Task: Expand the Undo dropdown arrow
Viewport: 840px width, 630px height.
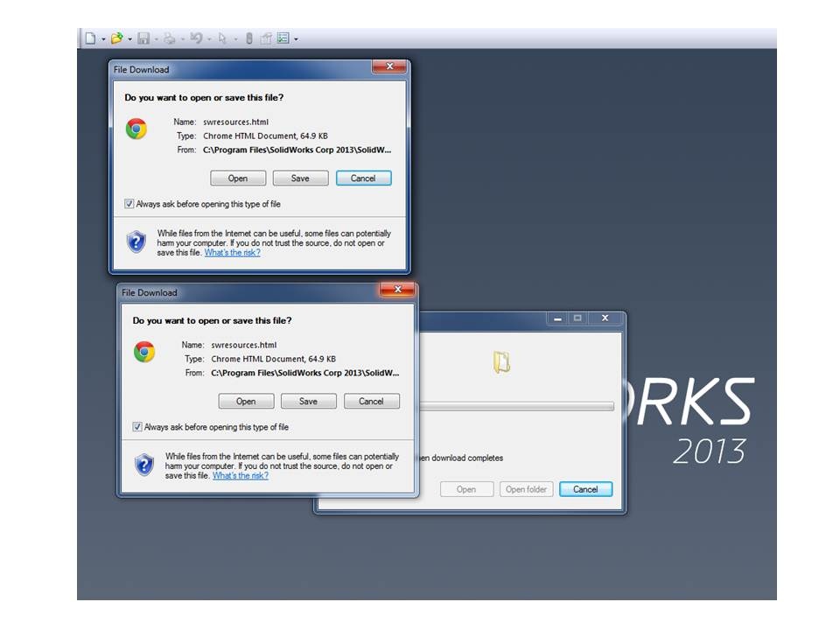Action: (x=209, y=39)
